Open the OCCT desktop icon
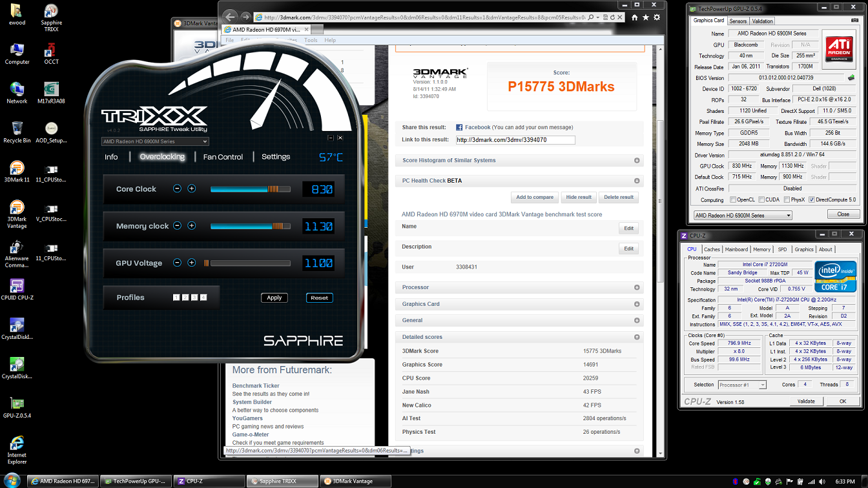Screen dimensions: 868x488 click(51, 54)
